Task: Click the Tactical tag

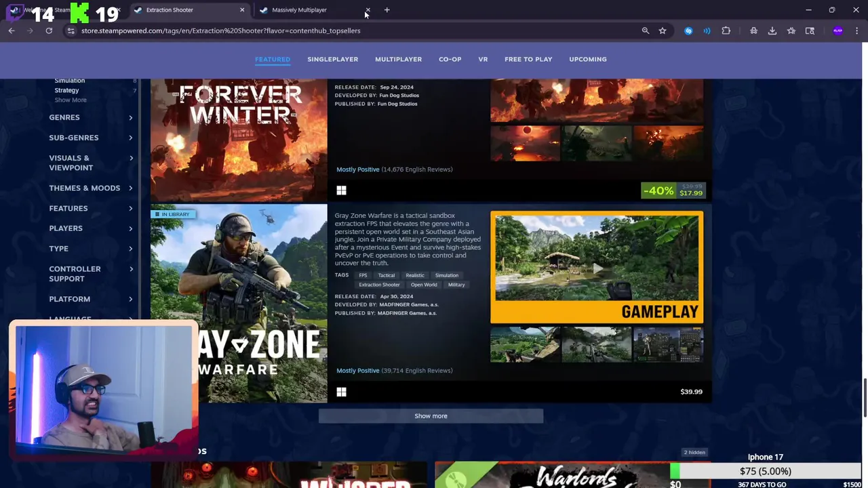Action: 387,275
